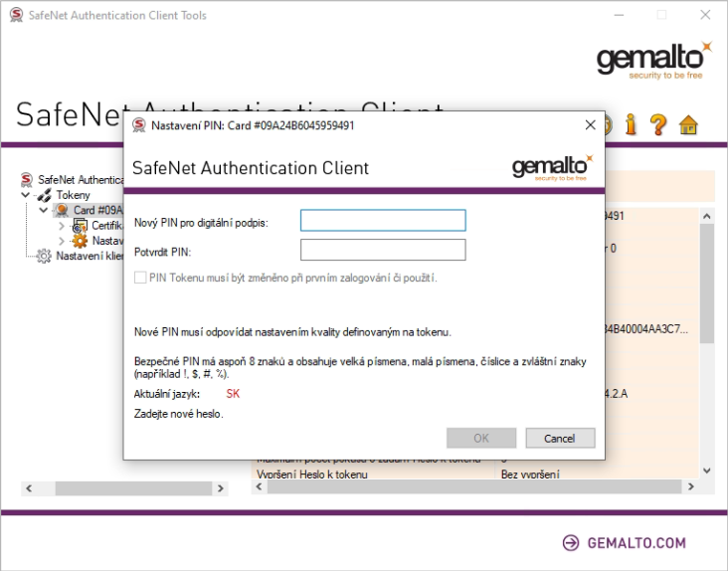This screenshot has height=571, width=728.
Task: Click details panel scrollbar right arrow
Action: tap(691, 486)
